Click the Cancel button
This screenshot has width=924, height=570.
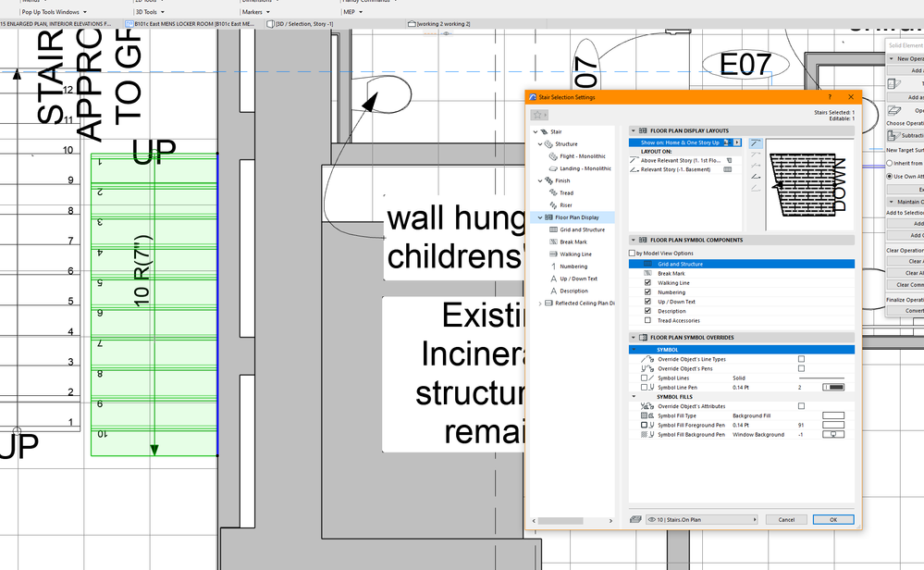787,519
